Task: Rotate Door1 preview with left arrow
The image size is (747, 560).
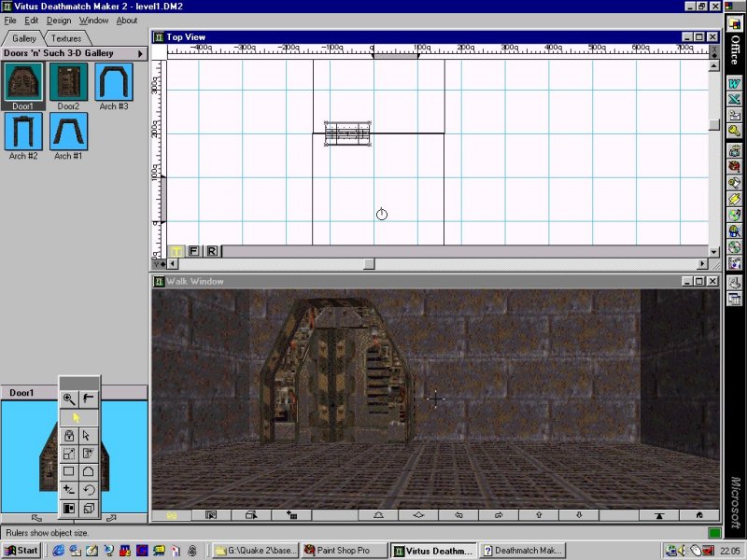Action: point(36,518)
